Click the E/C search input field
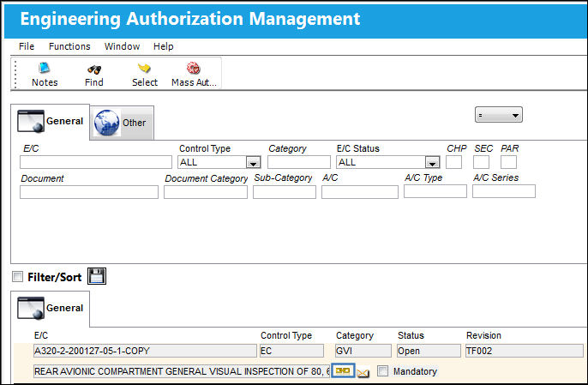The width and height of the screenshot is (588, 385). pos(96,162)
